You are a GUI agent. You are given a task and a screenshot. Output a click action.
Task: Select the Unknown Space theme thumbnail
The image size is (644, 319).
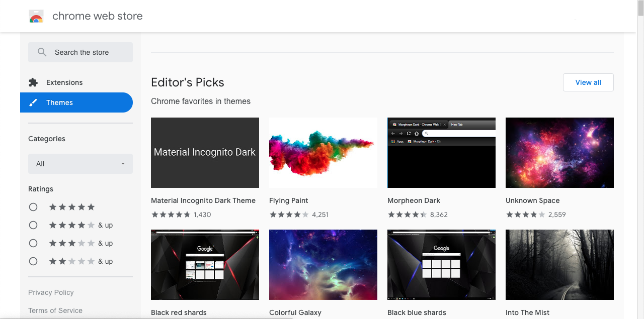click(x=559, y=153)
